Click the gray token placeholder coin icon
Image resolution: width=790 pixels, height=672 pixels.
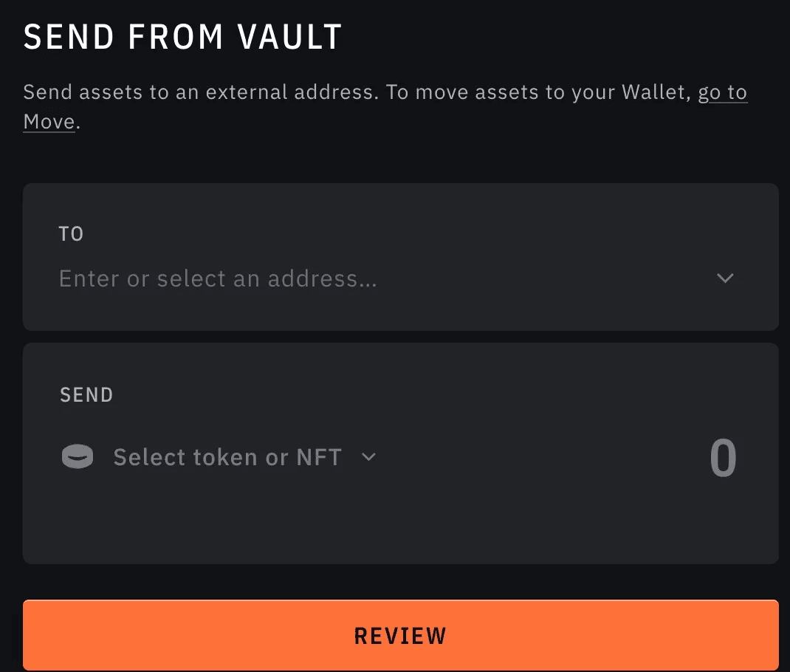click(x=78, y=456)
